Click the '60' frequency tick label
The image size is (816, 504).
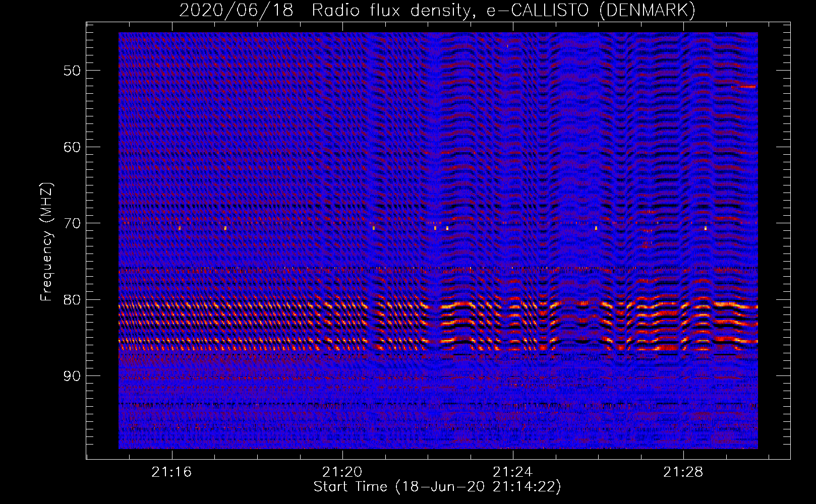click(72, 147)
